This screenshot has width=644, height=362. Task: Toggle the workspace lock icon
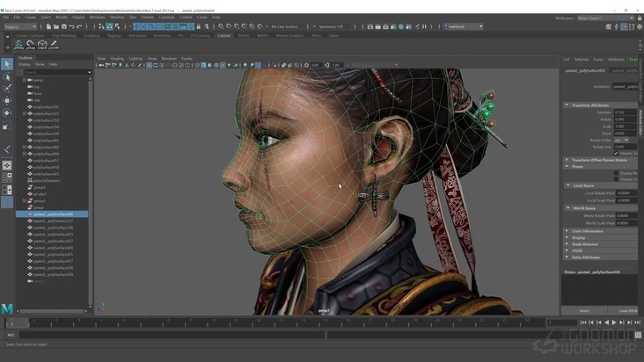(x=640, y=18)
